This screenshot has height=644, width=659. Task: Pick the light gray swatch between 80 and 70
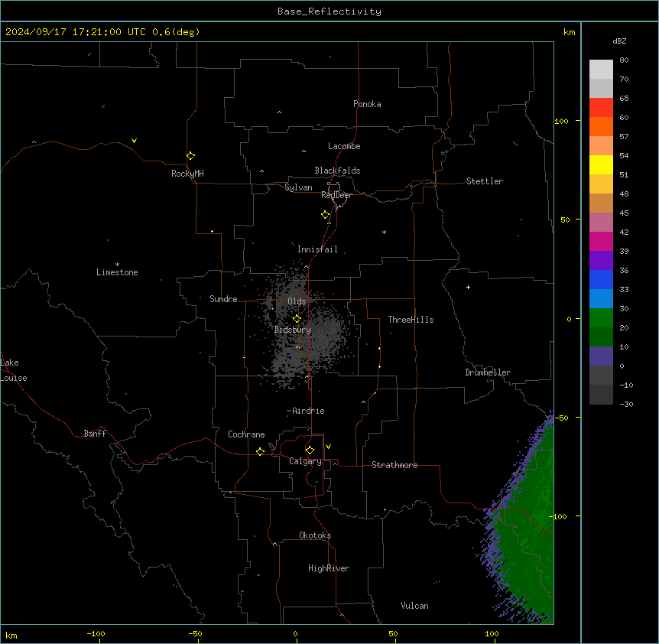click(601, 70)
